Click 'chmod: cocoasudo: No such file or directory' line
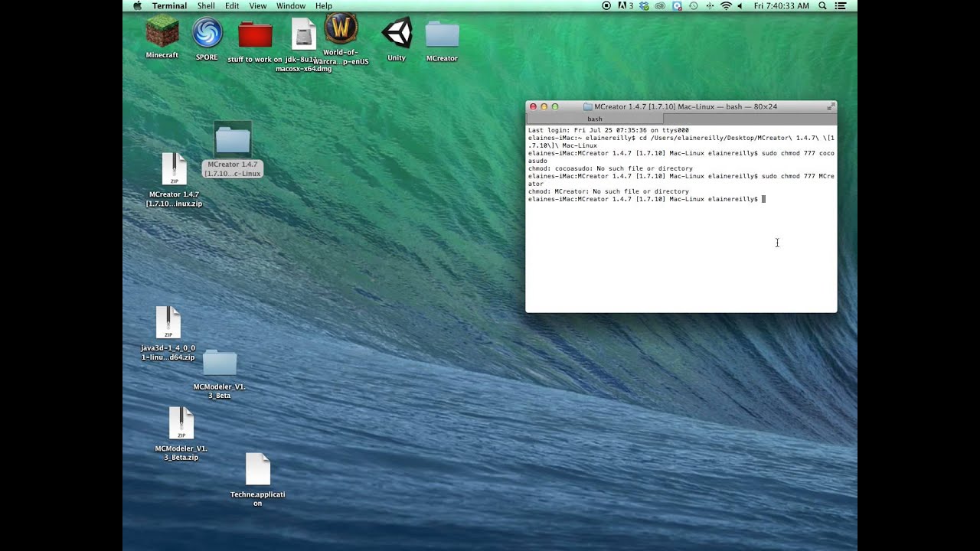980x551 pixels. [x=610, y=168]
